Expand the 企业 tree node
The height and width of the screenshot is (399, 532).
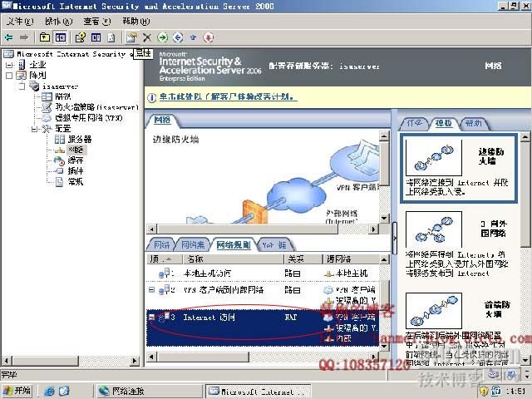coord(9,65)
